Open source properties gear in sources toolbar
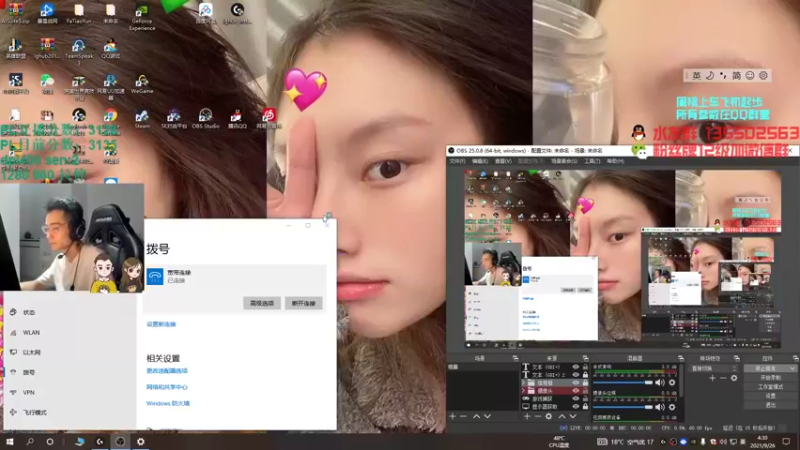The width and height of the screenshot is (800, 450). pyautogui.click(x=548, y=416)
